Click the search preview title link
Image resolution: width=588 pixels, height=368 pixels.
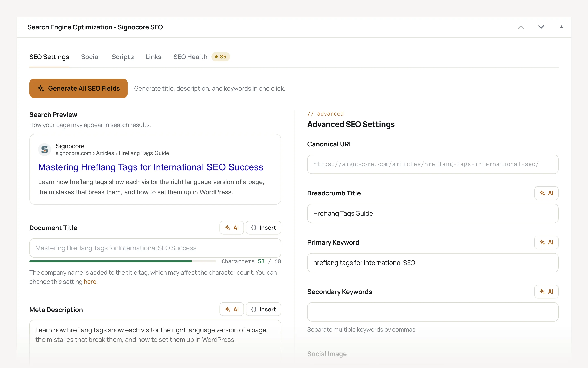click(150, 167)
